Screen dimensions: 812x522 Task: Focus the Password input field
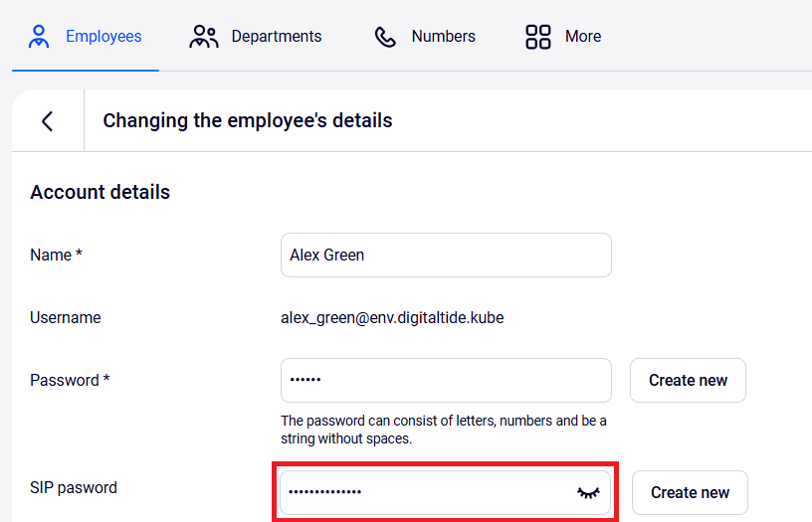[446, 380]
